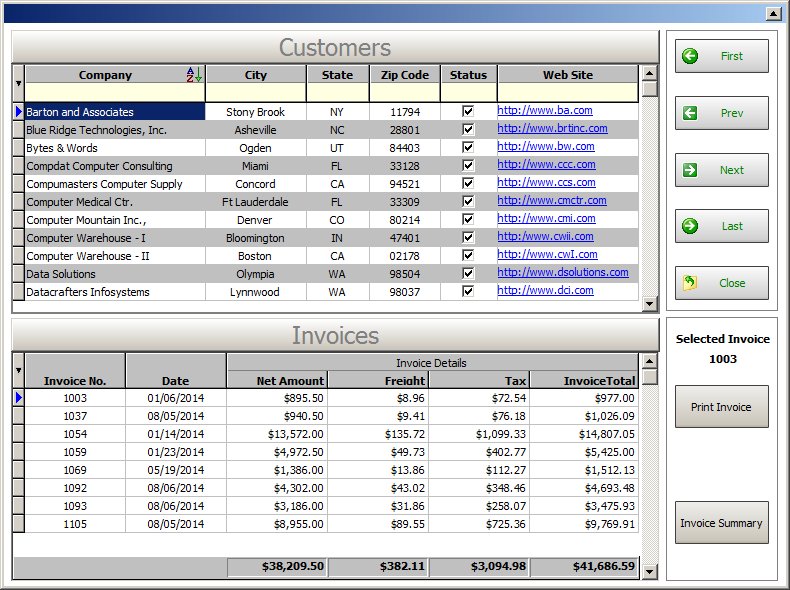Toggle Status checkbox for Compdat Computer Consulting
790x590 pixels.
click(468, 166)
